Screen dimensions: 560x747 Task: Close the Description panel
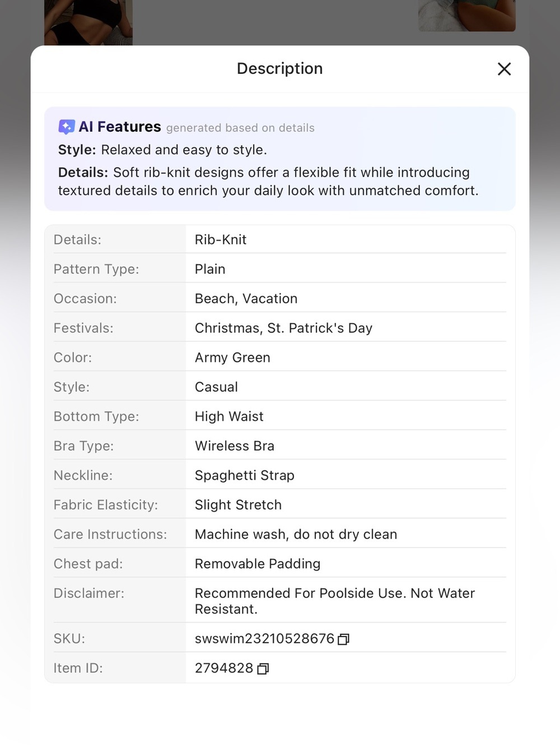coord(504,69)
